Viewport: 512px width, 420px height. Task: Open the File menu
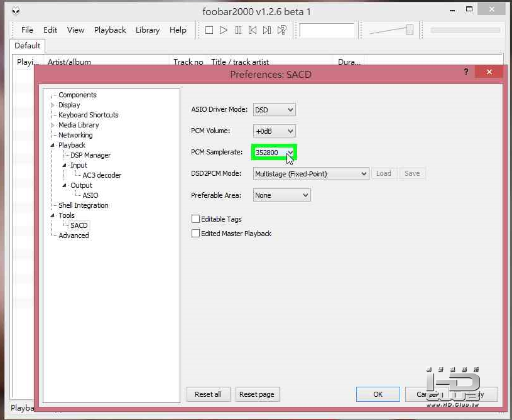(27, 30)
